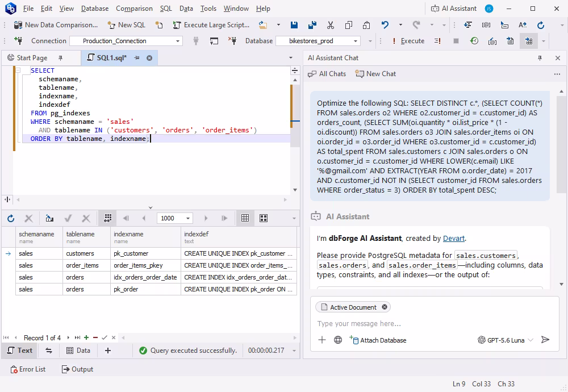Click the send message arrow icon

545,340
